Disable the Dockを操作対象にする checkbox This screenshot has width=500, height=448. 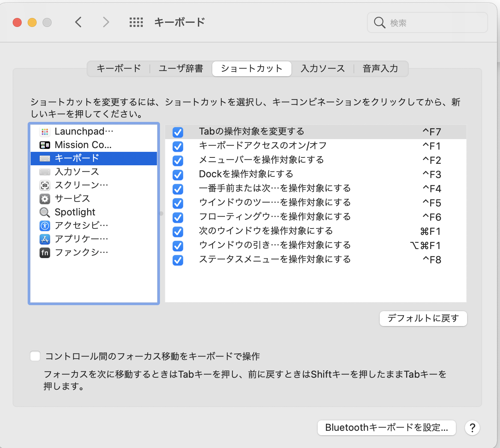178,175
